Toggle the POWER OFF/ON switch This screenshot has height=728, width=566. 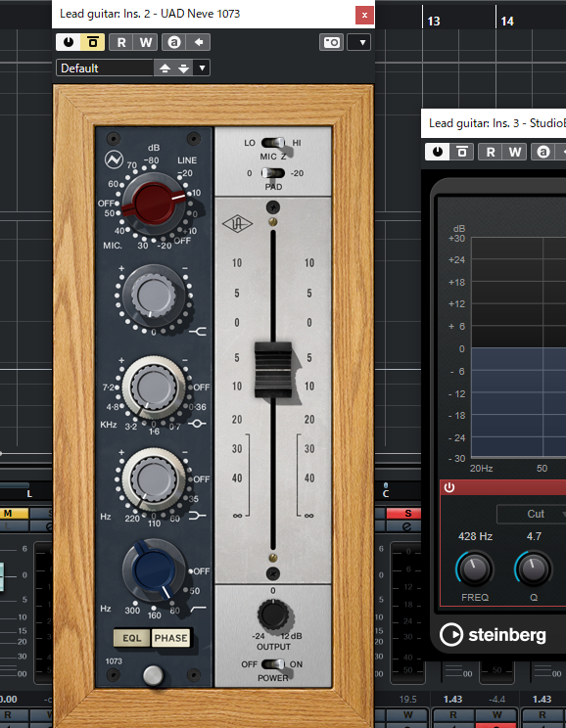coord(273,664)
